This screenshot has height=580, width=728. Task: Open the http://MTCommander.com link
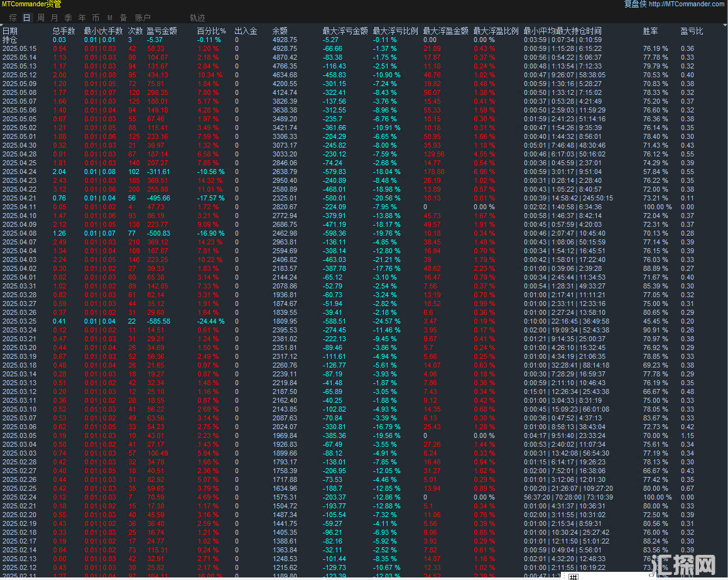(687, 4)
